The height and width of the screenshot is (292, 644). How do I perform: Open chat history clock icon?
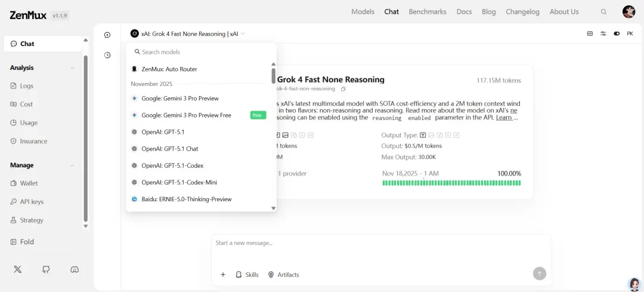pyautogui.click(x=107, y=55)
